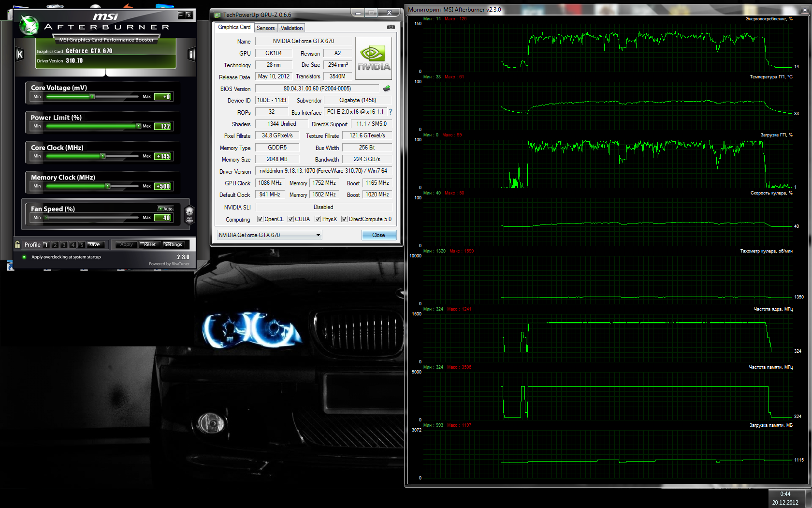Click the Core Voltage +0 value box

[x=163, y=97]
